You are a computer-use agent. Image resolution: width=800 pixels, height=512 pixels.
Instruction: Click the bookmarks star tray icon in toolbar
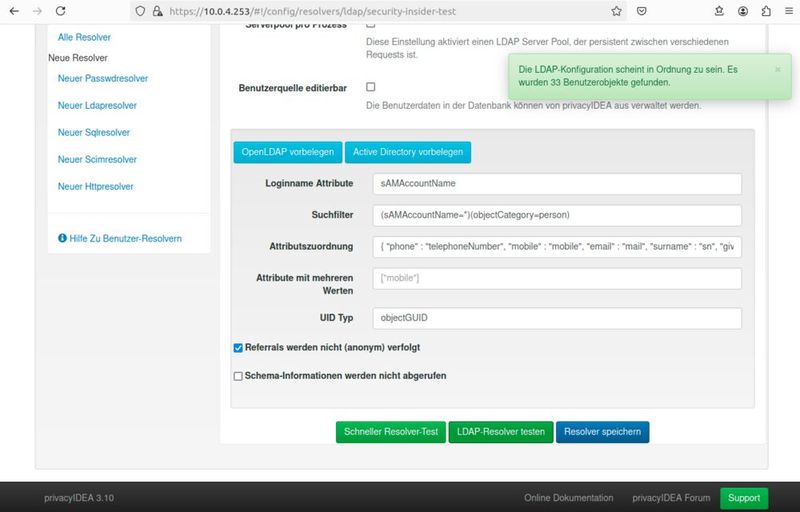(x=719, y=11)
